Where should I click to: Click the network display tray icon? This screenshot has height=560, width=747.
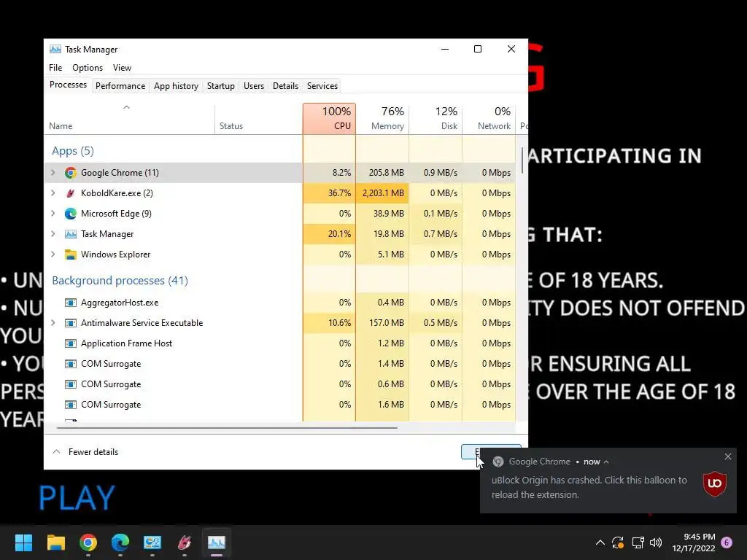click(x=638, y=542)
